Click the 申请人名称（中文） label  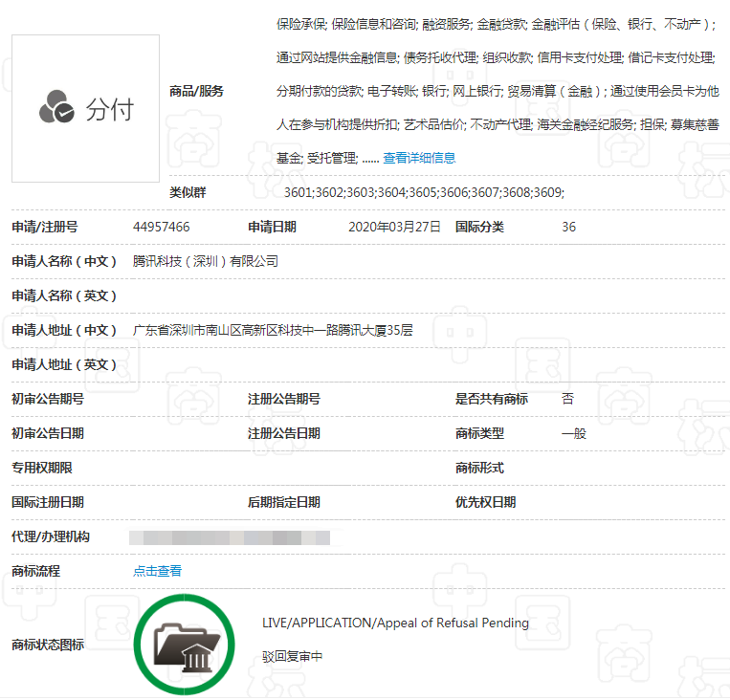tap(64, 262)
